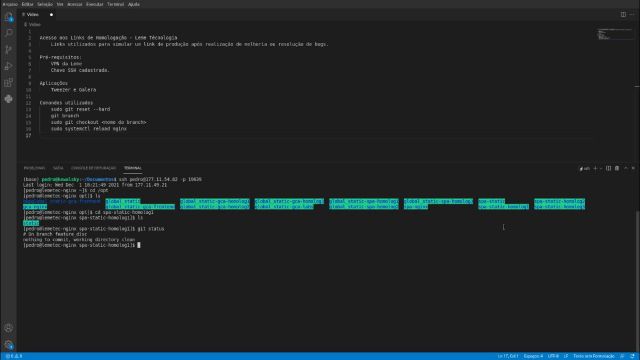Viewport: 640px width, 360px height.
Task: Open the Executar menu
Action: (95, 4)
